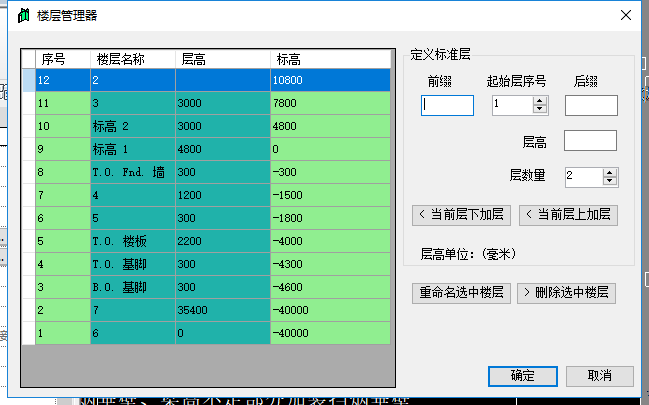Click elevation cell 0 in row 9
This screenshot has width=649, height=405.
pyautogui.click(x=330, y=149)
